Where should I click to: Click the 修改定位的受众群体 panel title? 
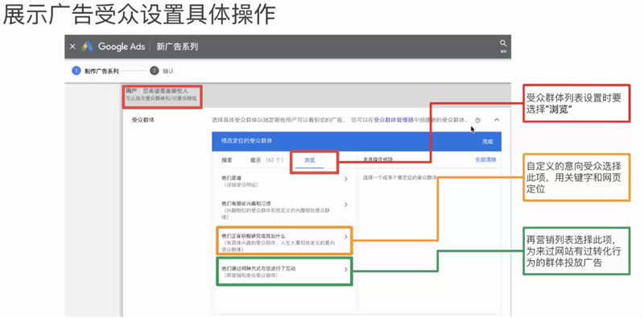[246, 141]
